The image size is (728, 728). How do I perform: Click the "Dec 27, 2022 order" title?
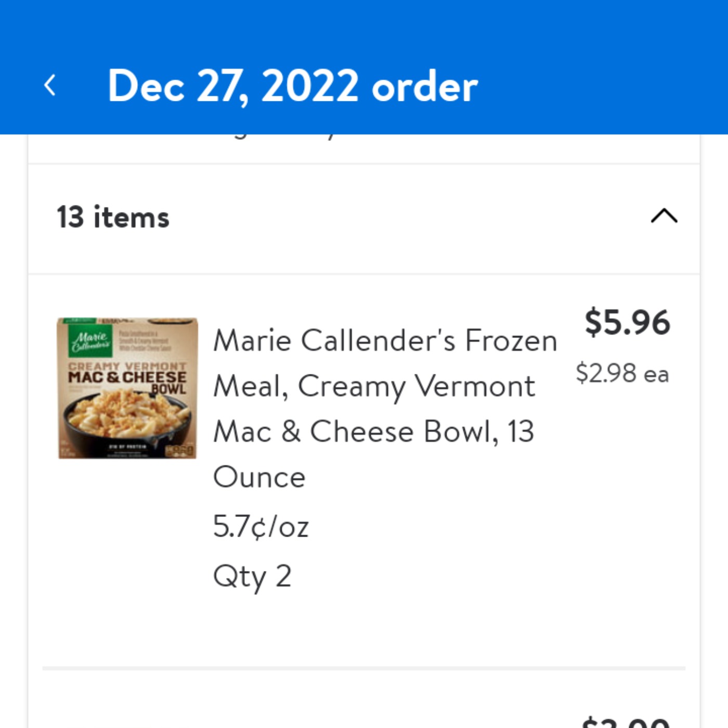pyautogui.click(x=292, y=86)
